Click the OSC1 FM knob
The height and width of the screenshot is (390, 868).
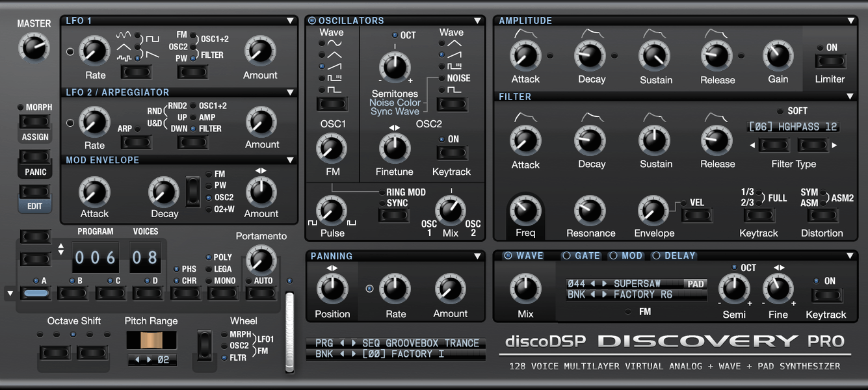(x=332, y=149)
